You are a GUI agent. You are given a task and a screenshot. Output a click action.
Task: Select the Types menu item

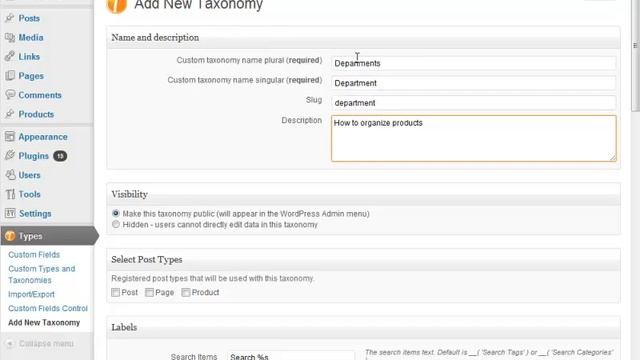pos(48,236)
